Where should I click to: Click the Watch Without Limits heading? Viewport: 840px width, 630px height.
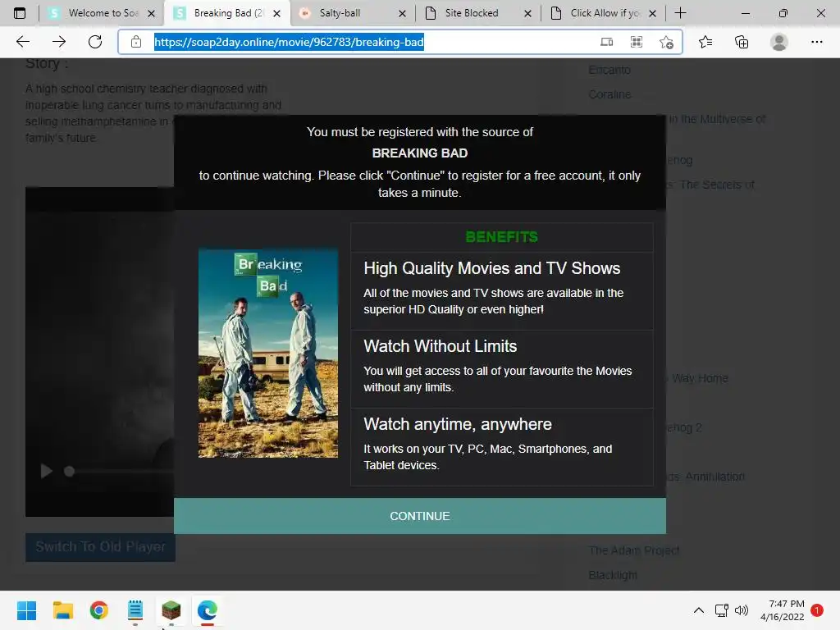441,346
